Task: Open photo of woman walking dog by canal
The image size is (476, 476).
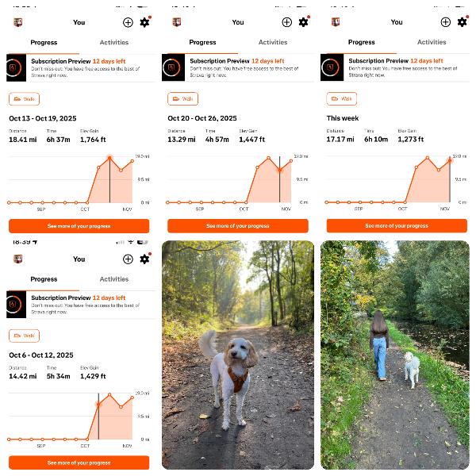Action: (395, 355)
